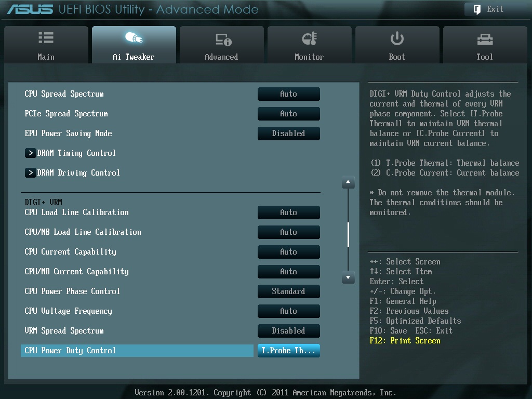Viewport: 532px width, 399px height.
Task: Click '(1) T.Probe Thermal' help line
Action: (x=445, y=163)
